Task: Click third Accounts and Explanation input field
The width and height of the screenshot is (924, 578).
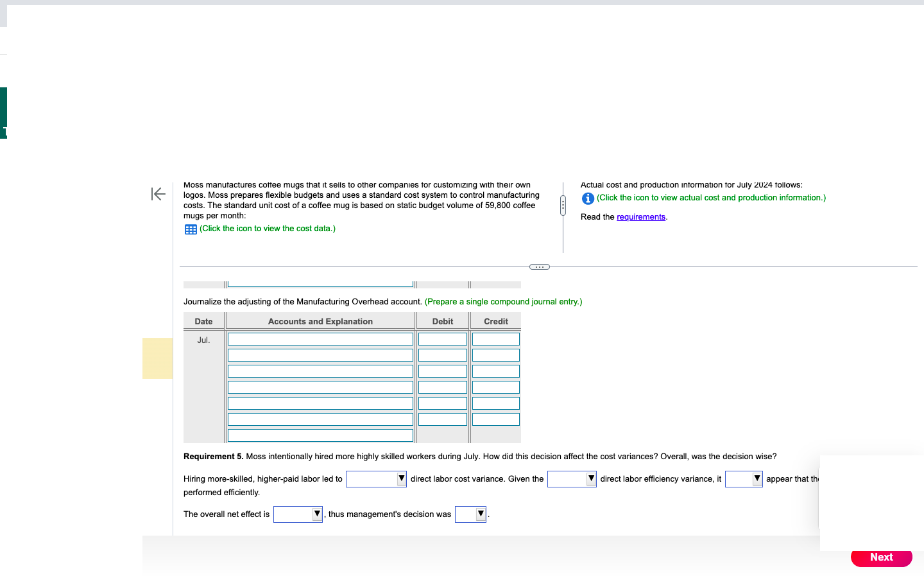Action: [x=320, y=371]
